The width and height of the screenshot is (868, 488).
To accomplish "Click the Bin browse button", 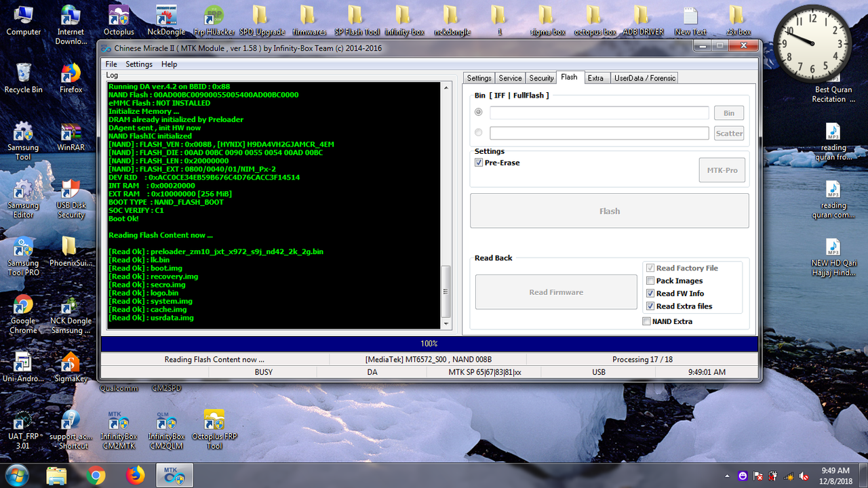I will (x=729, y=113).
